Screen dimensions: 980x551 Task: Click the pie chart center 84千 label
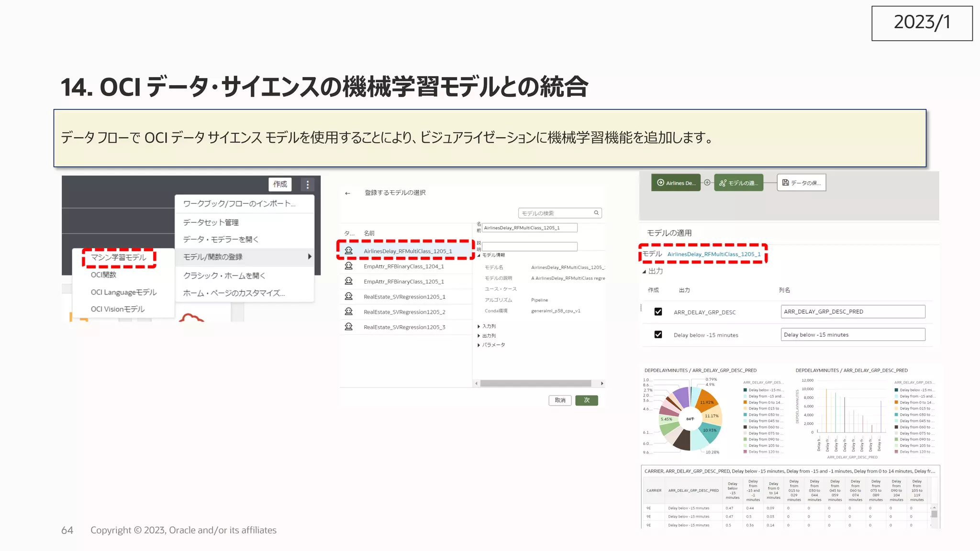point(690,419)
